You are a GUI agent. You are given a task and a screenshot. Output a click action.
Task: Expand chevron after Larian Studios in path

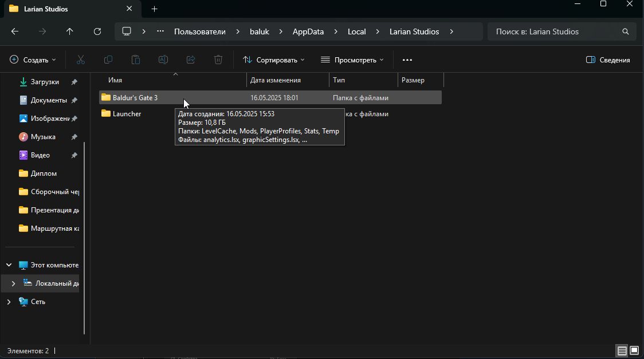[x=451, y=31]
